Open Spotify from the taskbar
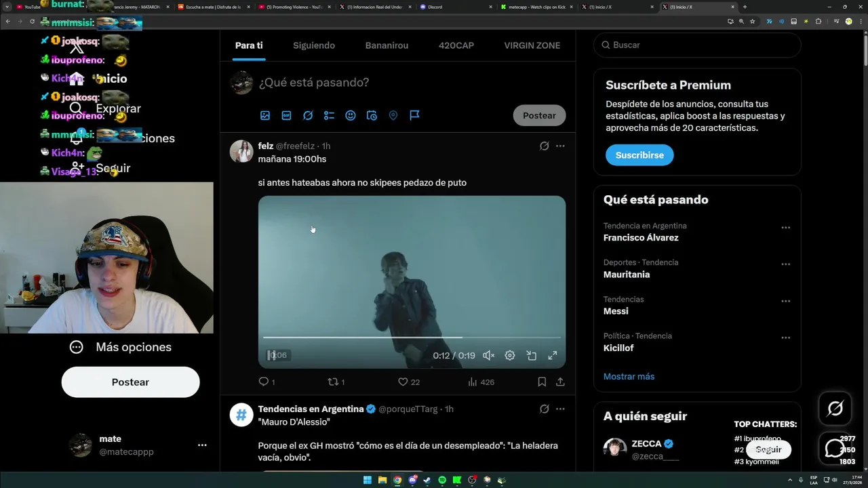 coord(442,480)
